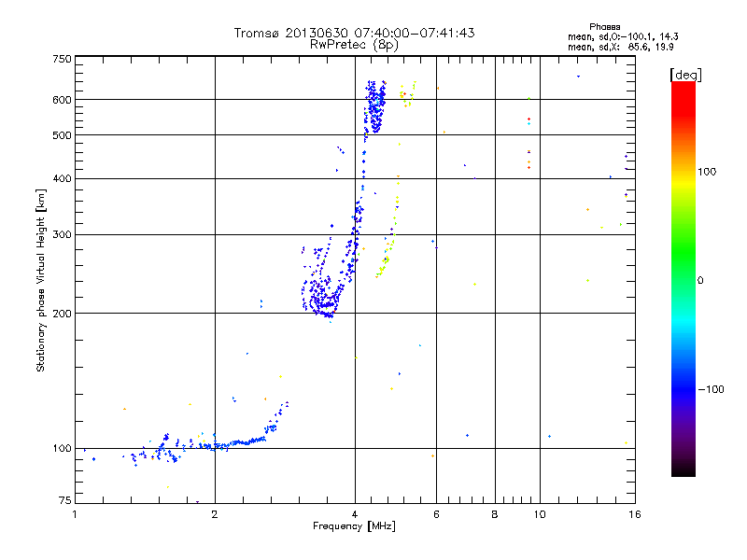Click the y-axis '75' tick label

point(64,500)
